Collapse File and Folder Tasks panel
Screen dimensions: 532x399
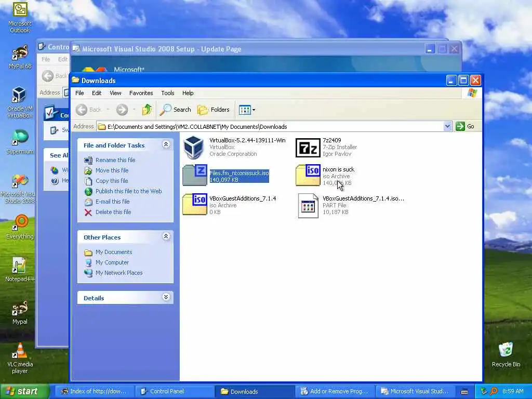click(x=166, y=144)
